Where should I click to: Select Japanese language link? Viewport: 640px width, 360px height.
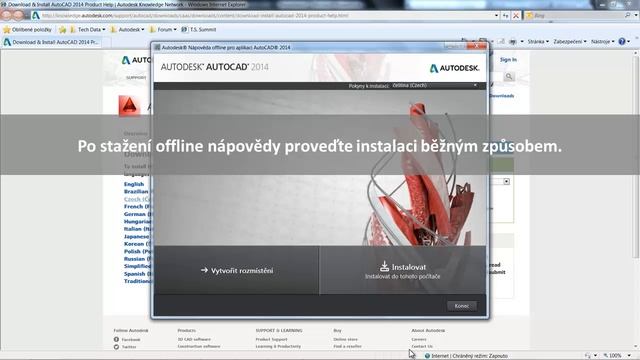point(137,236)
